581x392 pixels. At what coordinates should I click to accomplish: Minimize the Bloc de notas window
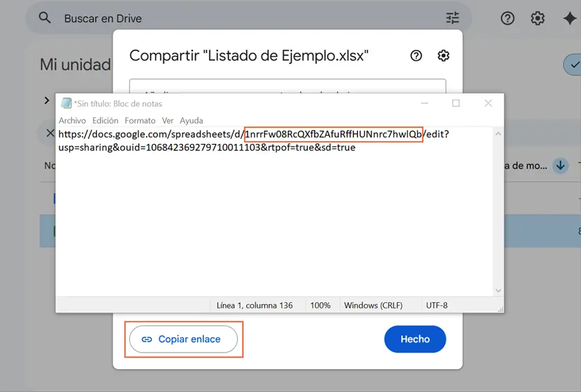(x=425, y=104)
